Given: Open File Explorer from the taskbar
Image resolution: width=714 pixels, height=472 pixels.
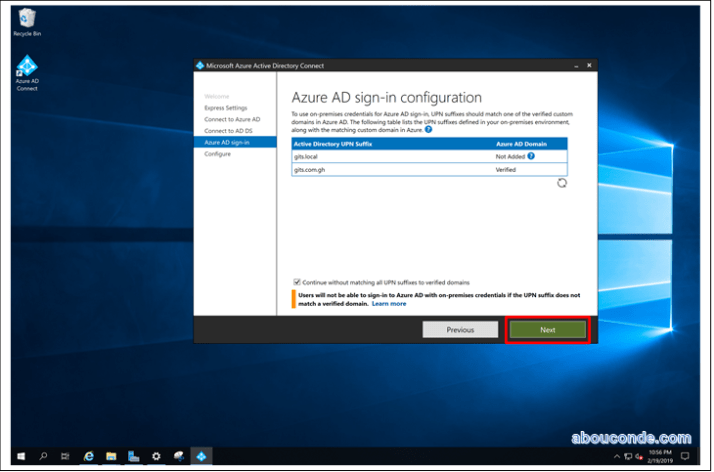Looking at the screenshot, I should [111, 455].
